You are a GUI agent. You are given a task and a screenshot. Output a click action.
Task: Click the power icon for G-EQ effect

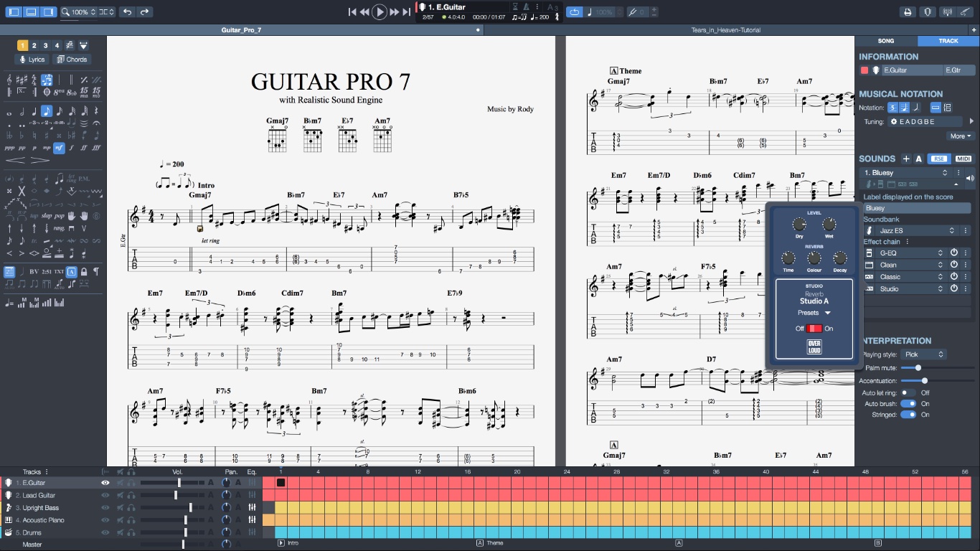click(954, 253)
